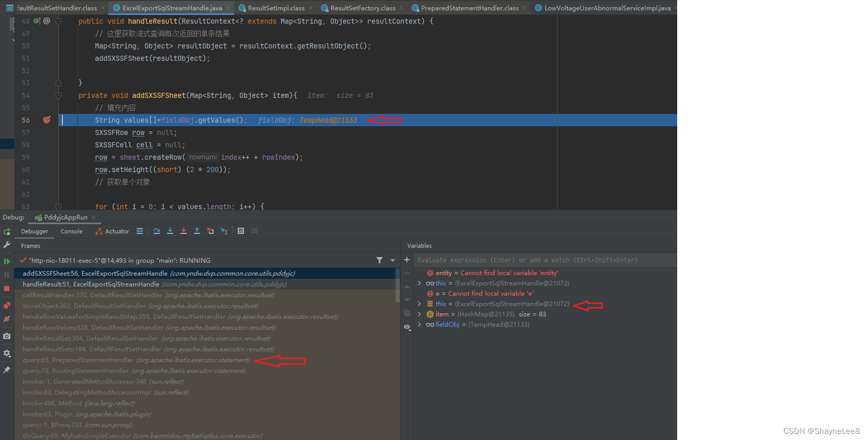Click override/implements gutter icon at line 48

click(37, 21)
